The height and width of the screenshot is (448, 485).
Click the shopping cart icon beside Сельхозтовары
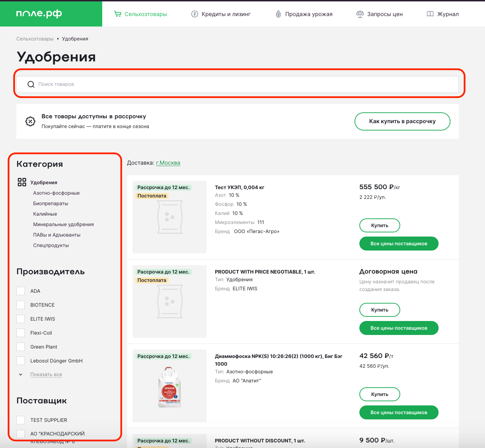[x=118, y=14]
